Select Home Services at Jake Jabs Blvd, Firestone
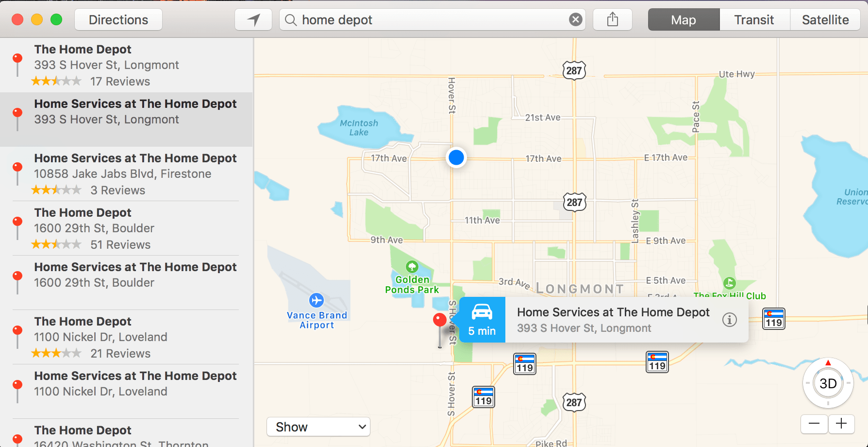 click(126, 174)
